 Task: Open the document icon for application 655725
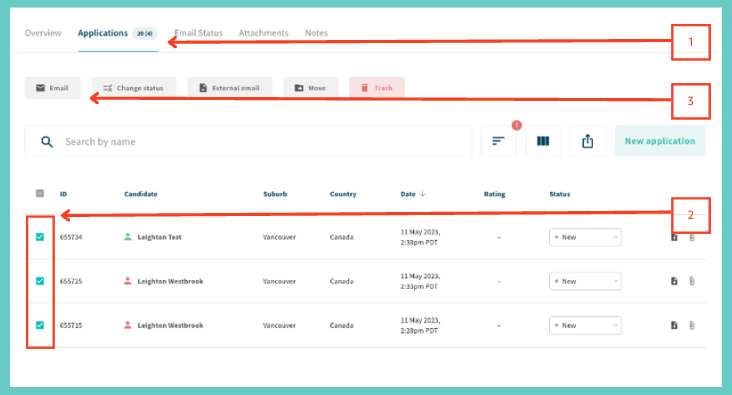pyautogui.click(x=674, y=281)
